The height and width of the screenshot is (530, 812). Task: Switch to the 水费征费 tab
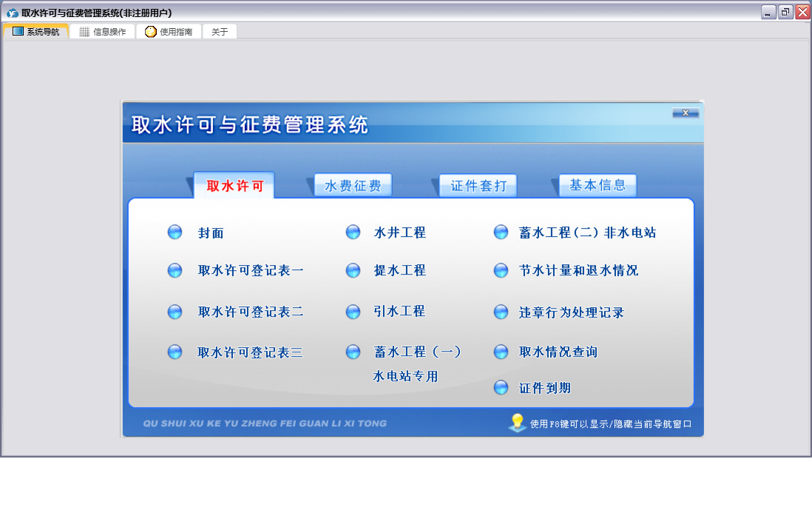point(353,186)
